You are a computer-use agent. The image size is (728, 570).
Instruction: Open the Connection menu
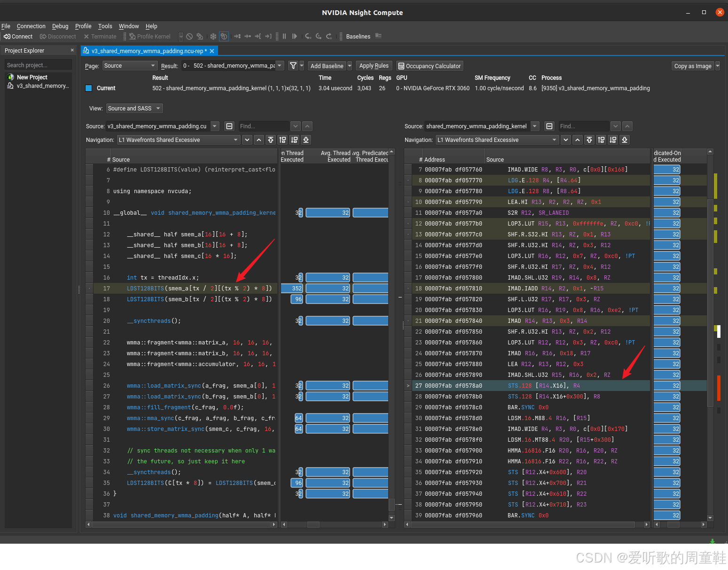31,26
